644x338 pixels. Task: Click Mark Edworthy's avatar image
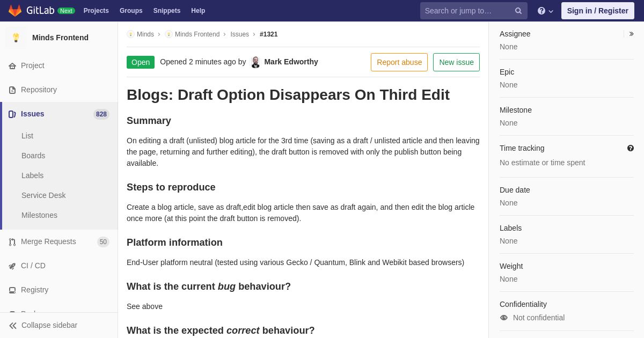click(255, 62)
